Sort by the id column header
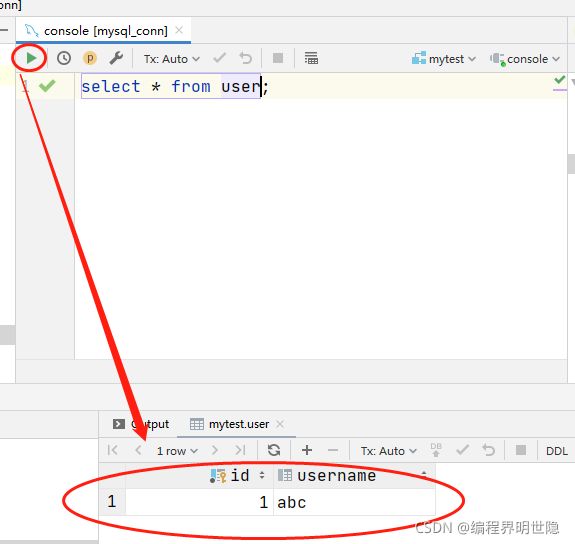575x544 pixels. 200,476
